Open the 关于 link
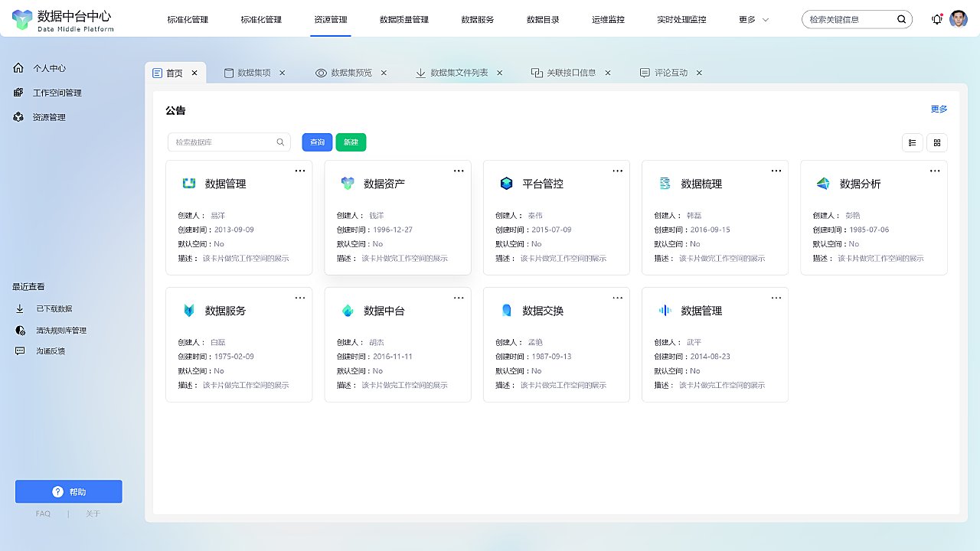Image resolution: width=980 pixels, height=551 pixels. (93, 514)
